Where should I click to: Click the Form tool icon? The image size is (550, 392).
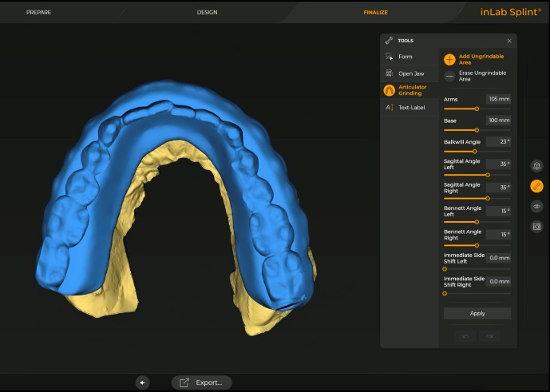[x=389, y=57]
